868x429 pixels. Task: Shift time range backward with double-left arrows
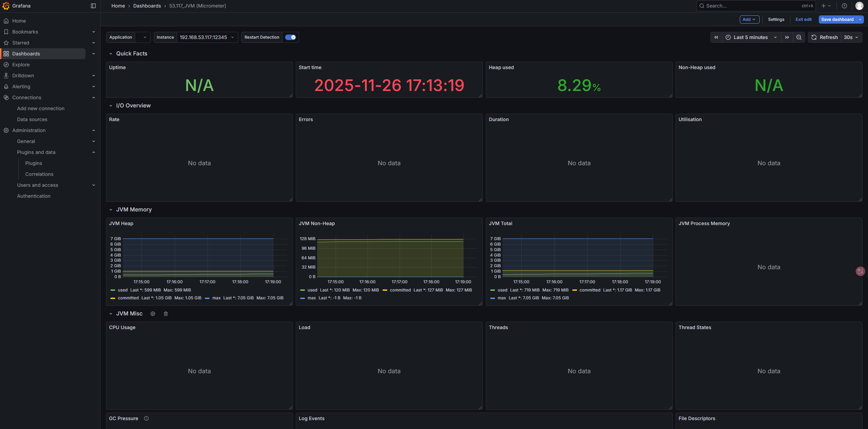click(716, 37)
